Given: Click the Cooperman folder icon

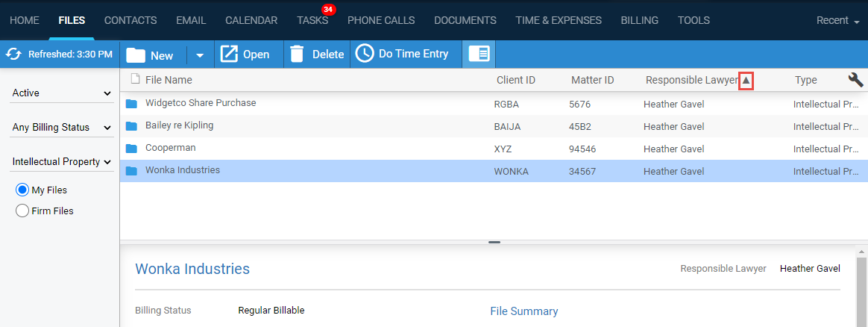Looking at the screenshot, I should 132,149.
